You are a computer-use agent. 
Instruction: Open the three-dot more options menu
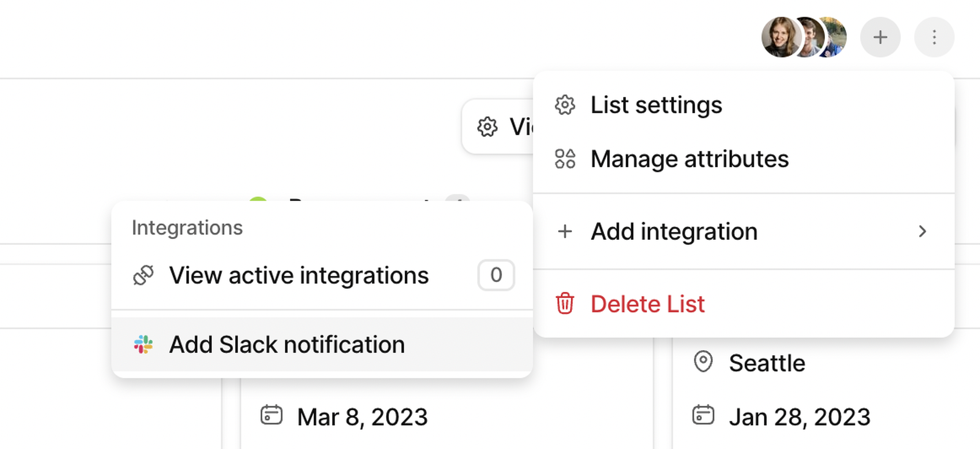point(934,37)
